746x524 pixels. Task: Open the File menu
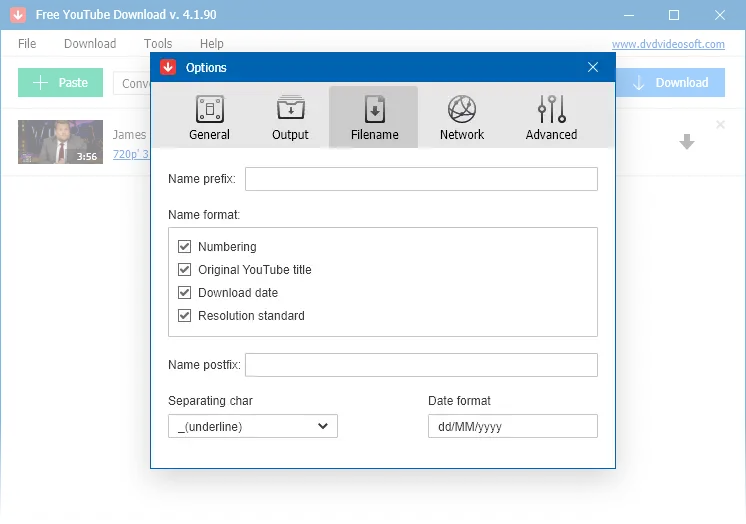pyautogui.click(x=27, y=44)
